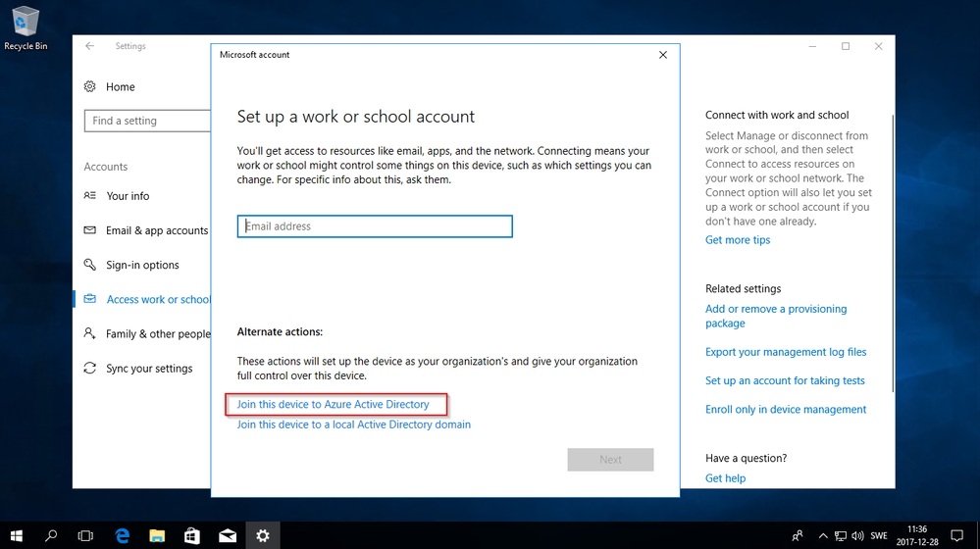Click the network icon in system tray
The image size is (980, 549).
(841, 535)
